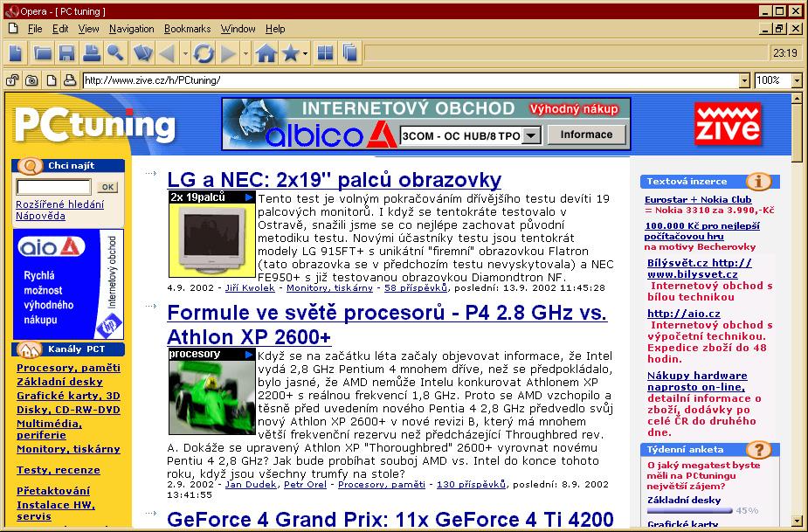Expand the bookmarks star dropdown arrow
This screenshot has height=532, width=808.
tap(305, 53)
